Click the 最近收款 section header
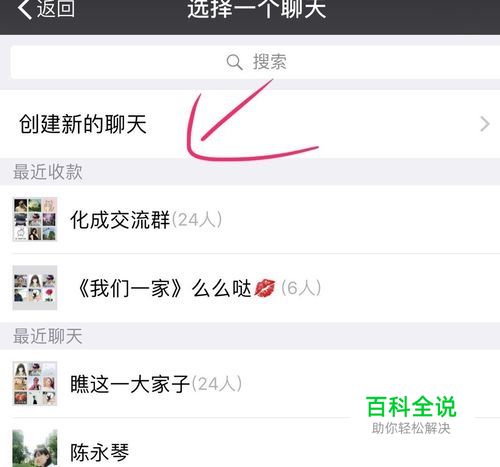The width and height of the screenshot is (500, 467). 48,172
